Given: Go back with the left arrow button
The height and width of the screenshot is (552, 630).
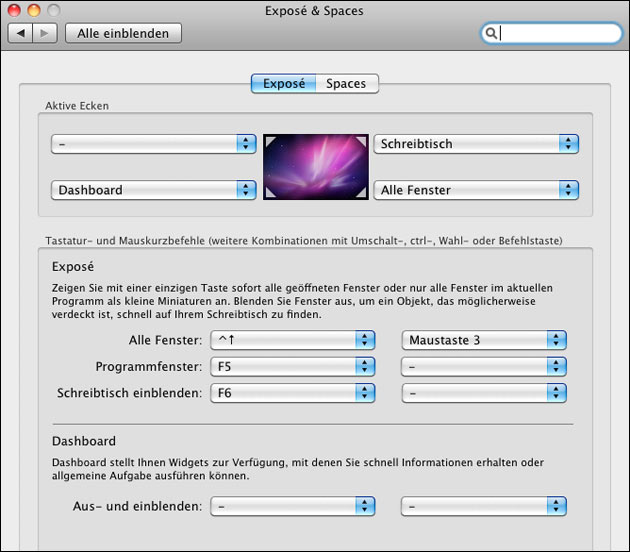Looking at the screenshot, I should (20, 33).
